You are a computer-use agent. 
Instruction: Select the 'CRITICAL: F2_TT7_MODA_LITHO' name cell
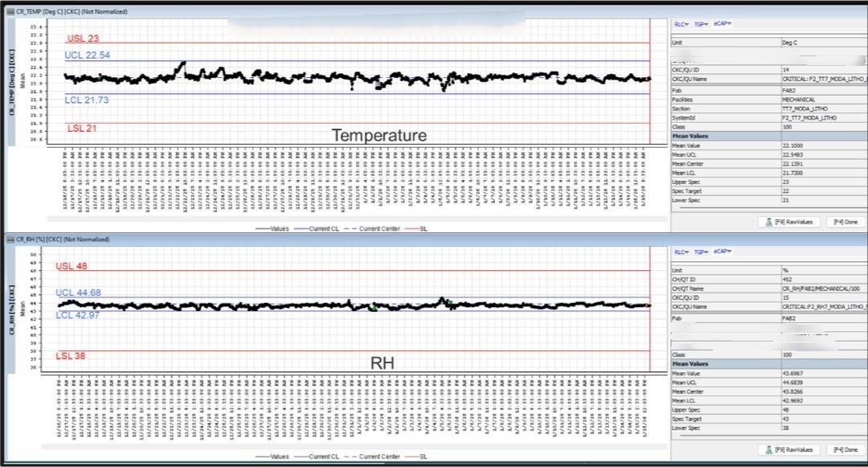tap(824, 79)
